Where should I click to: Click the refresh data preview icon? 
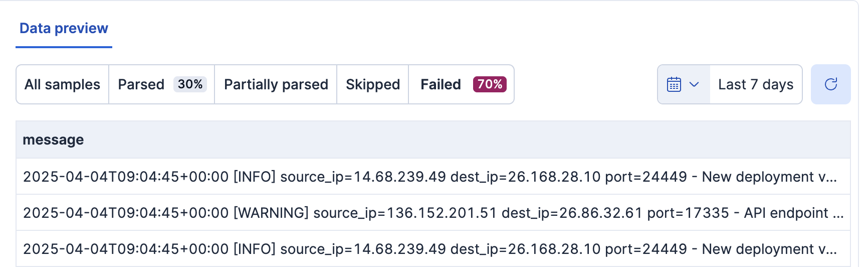[x=830, y=84]
